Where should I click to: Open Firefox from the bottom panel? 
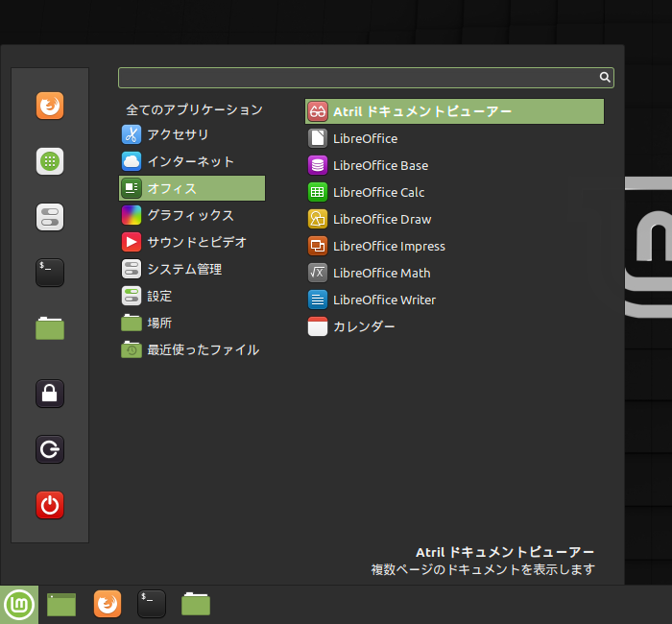point(108,604)
